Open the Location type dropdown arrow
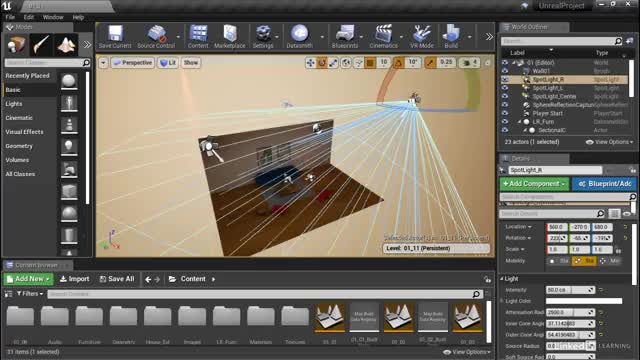 [x=530, y=227]
